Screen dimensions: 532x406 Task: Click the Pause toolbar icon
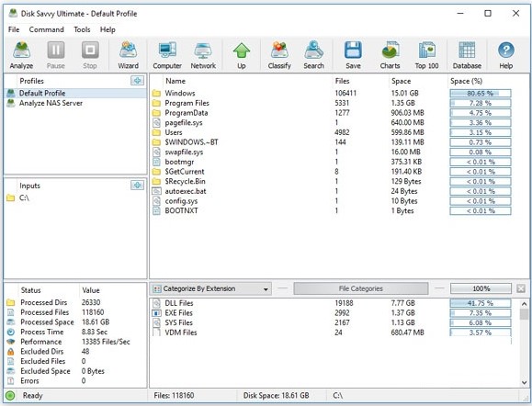coord(56,55)
